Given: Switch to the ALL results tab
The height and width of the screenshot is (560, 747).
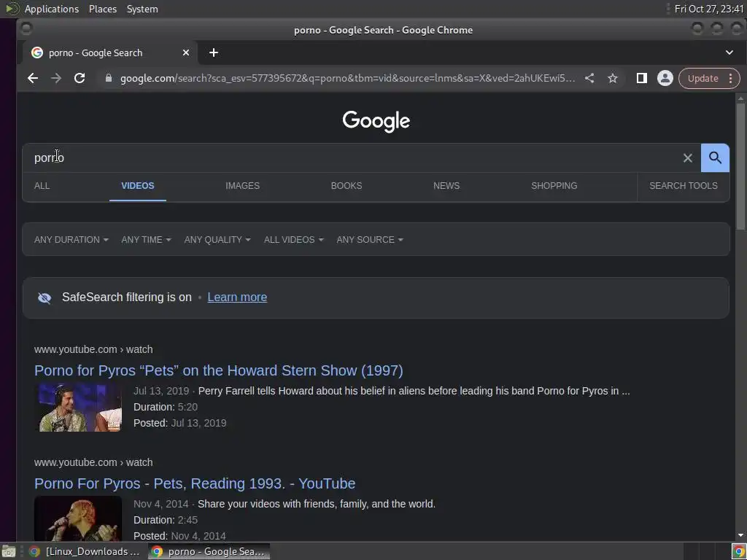Looking at the screenshot, I should click(x=42, y=186).
